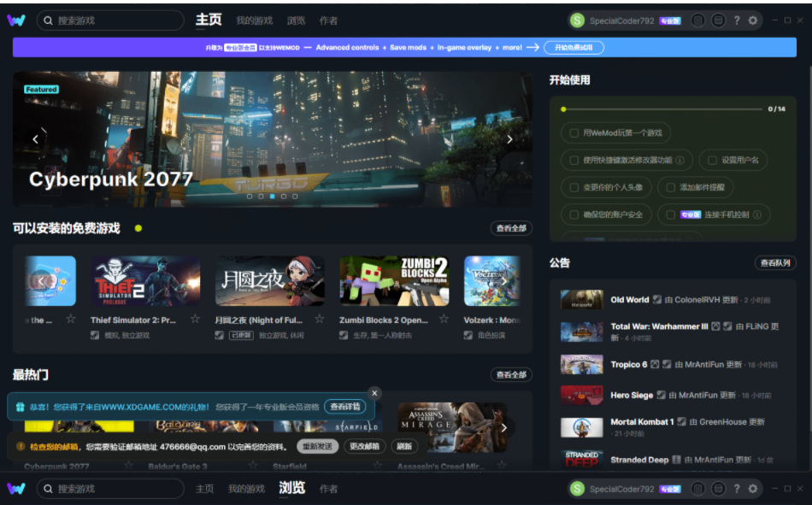Click info icon next to 使用快捷键激活修改器功能
The width and height of the screenshot is (812, 505).
point(680,160)
